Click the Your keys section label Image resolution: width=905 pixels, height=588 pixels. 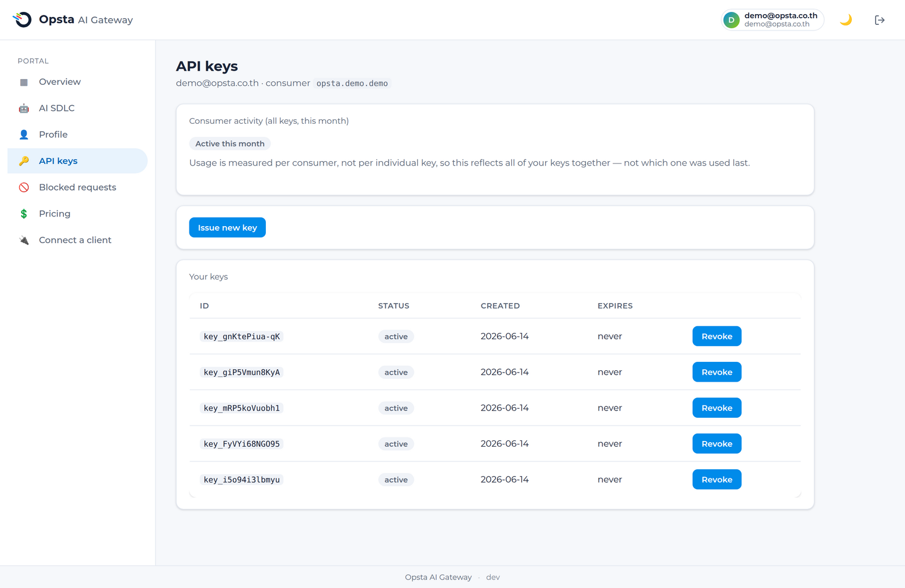tap(208, 276)
